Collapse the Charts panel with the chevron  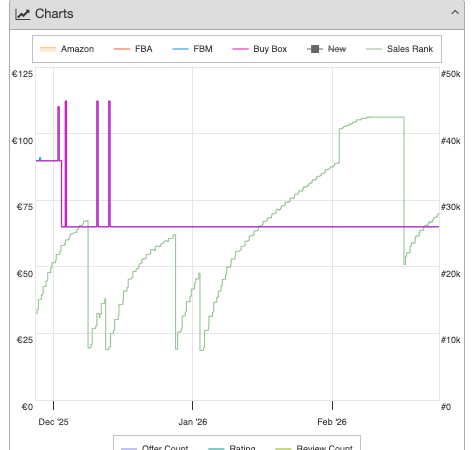click(x=455, y=13)
